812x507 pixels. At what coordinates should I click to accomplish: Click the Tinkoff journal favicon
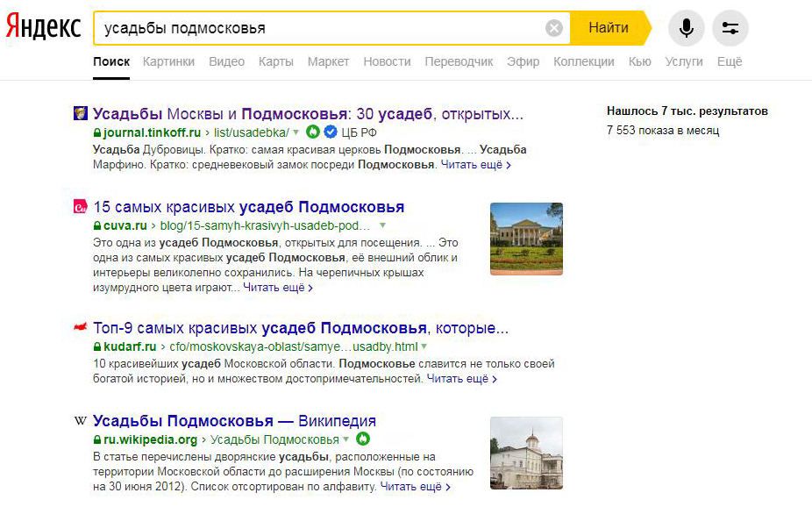click(x=81, y=113)
